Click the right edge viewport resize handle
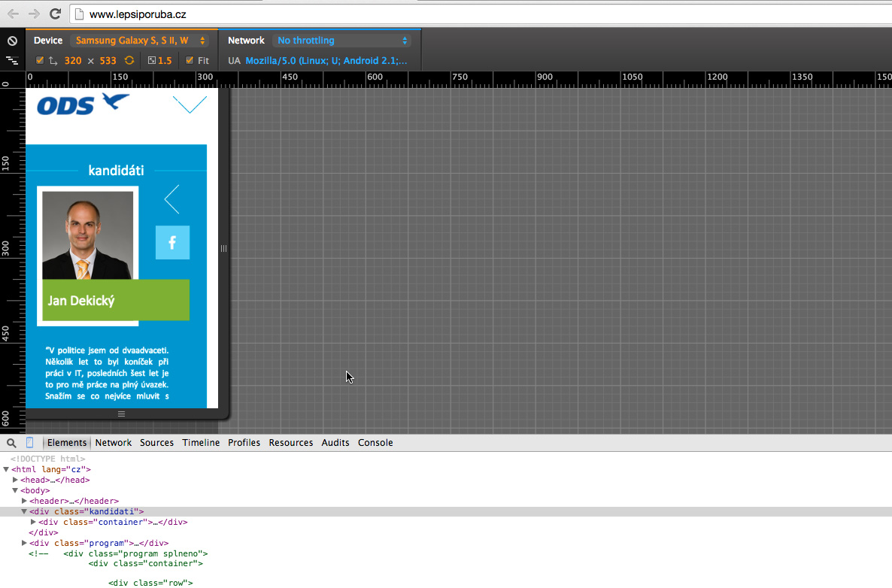 (x=223, y=248)
